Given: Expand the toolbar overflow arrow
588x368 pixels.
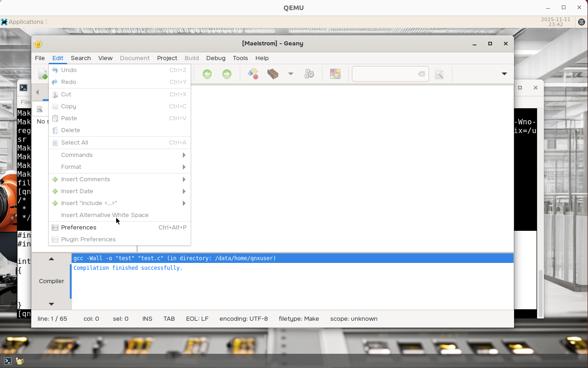Looking at the screenshot, I should [x=504, y=74].
